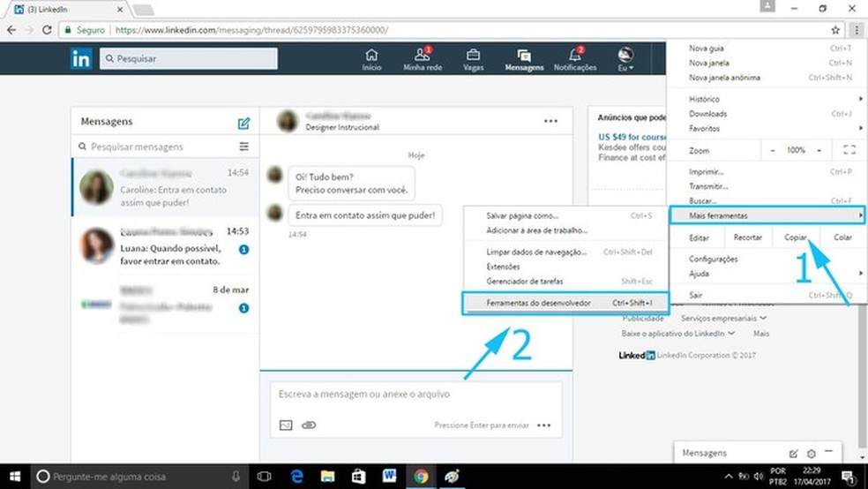
Task: Expand the Mais ferramentas submenu
Action: (x=767, y=215)
